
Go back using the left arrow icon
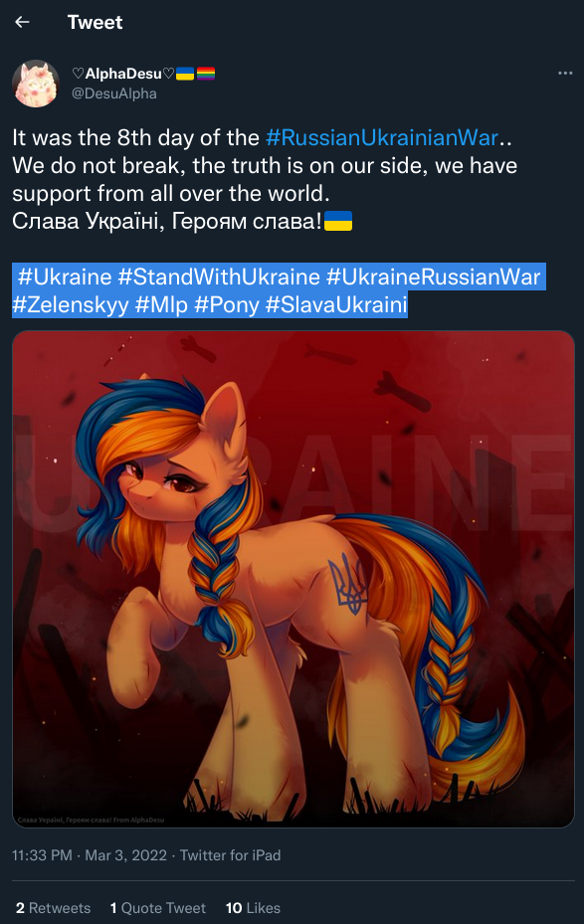pyautogui.click(x=23, y=22)
